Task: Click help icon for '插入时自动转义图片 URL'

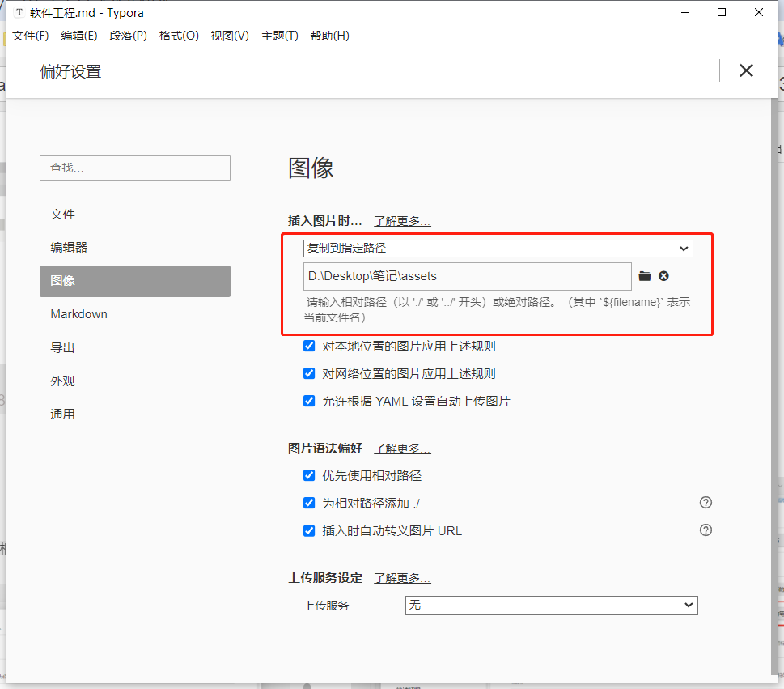Action: click(x=706, y=530)
